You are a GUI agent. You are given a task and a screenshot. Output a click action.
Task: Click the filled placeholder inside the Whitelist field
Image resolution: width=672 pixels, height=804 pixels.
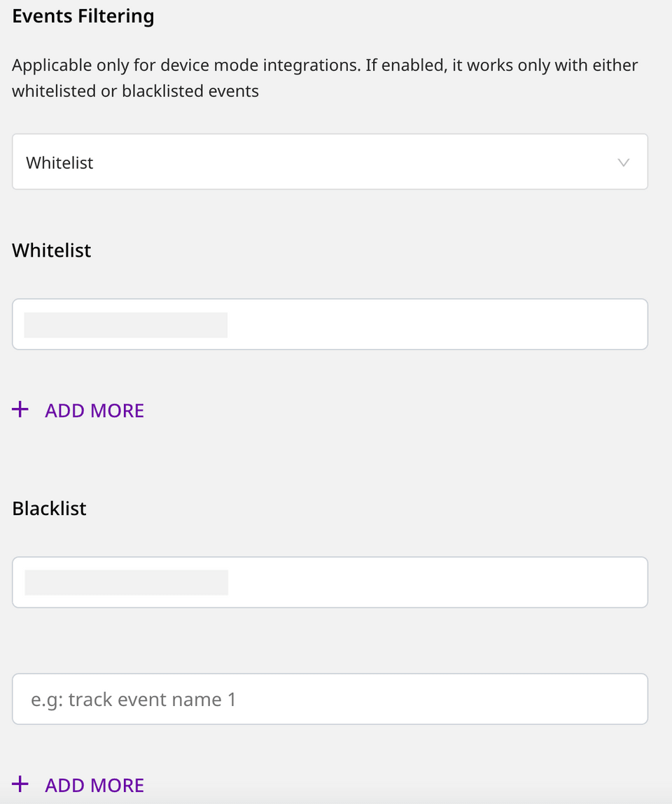tap(126, 324)
